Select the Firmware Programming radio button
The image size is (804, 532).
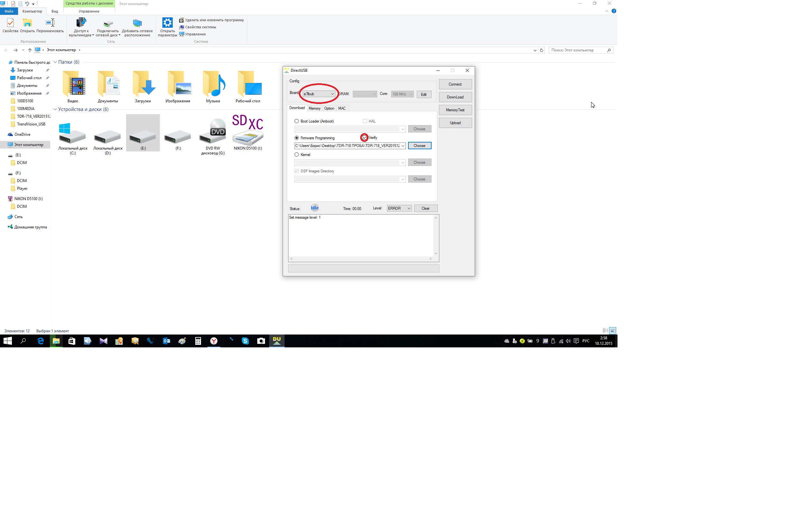[297, 137]
